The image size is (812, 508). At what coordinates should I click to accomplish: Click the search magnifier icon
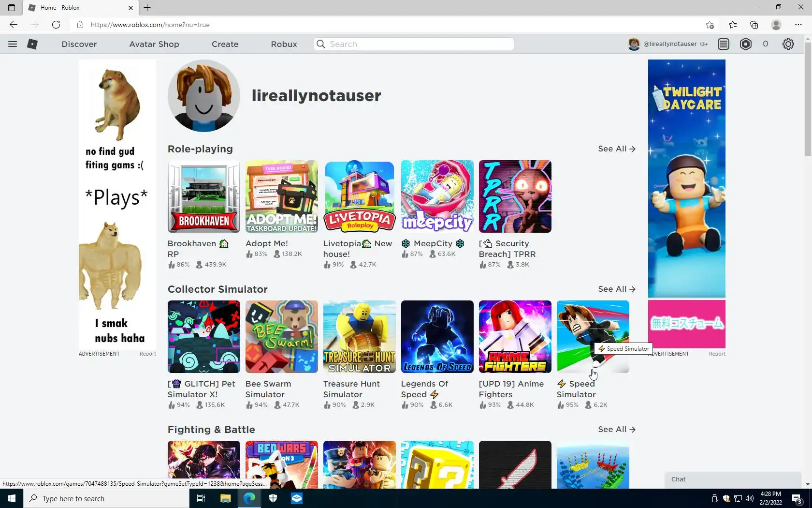[x=320, y=44]
